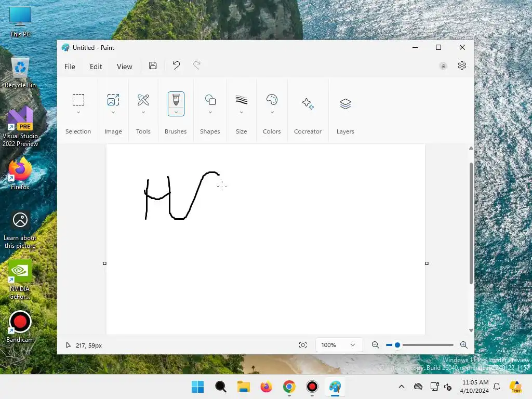Expand the Size dropdown chevron
Image resolution: width=532 pixels, height=399 pixels.
tap(241, 112)
